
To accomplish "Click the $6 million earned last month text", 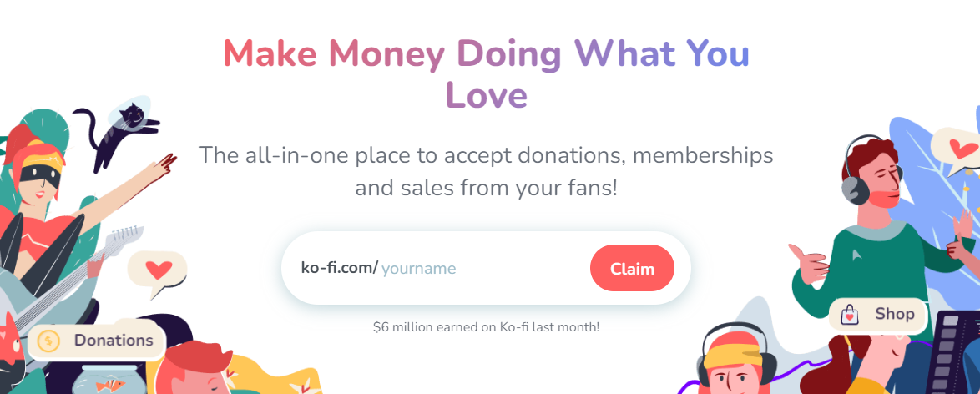I will [x=487, y=326].
